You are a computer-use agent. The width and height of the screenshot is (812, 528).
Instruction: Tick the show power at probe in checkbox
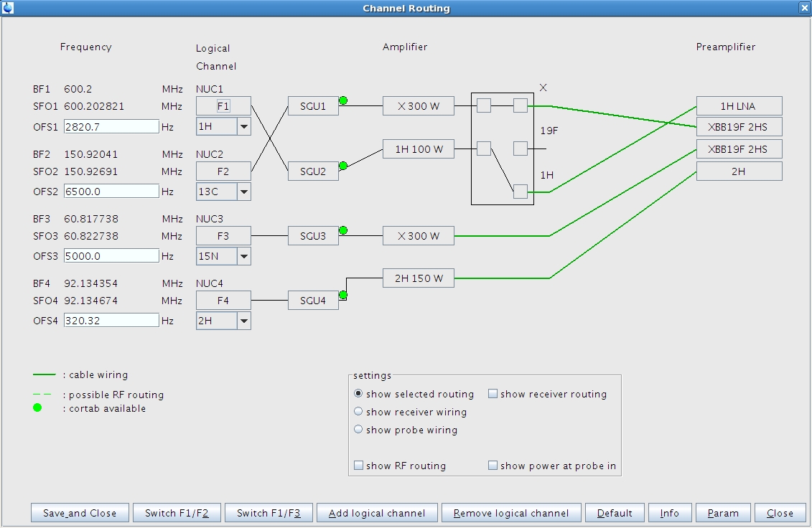pyautogui.click(x=493, y=466)
